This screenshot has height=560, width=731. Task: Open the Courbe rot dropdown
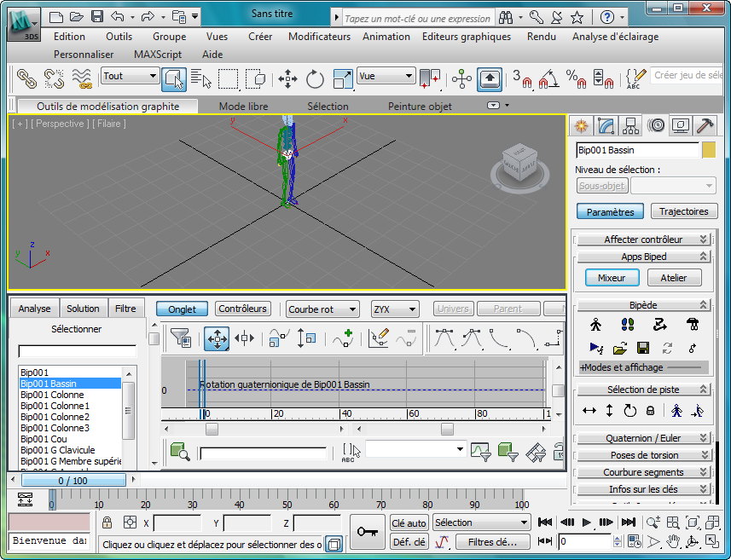coord(322,309)
